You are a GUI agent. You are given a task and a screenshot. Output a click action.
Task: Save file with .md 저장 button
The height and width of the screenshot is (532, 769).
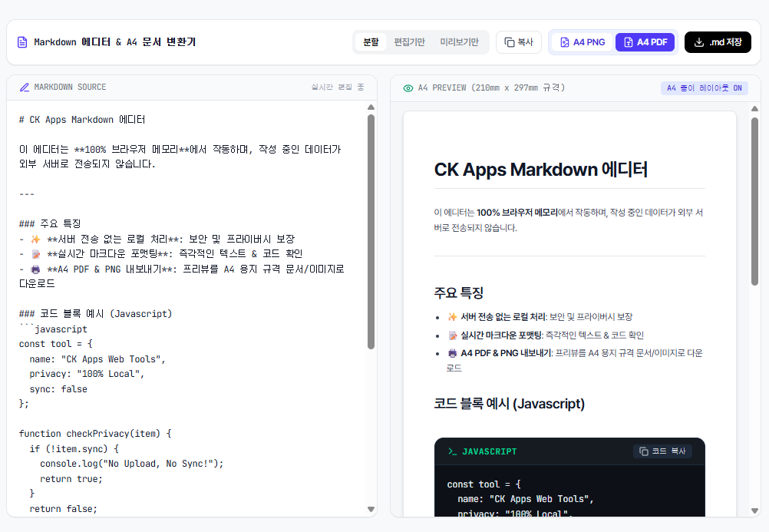tap(718, 42)
